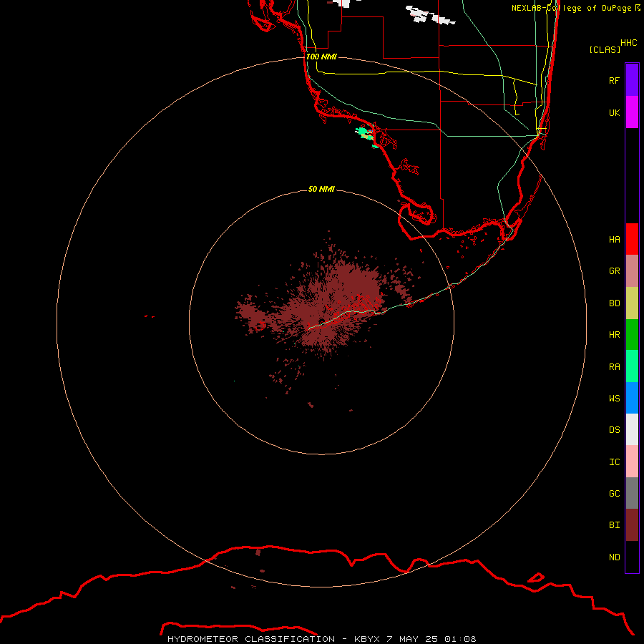
Task: Click the ND black legend swatch
Action: tap(632, 557)
